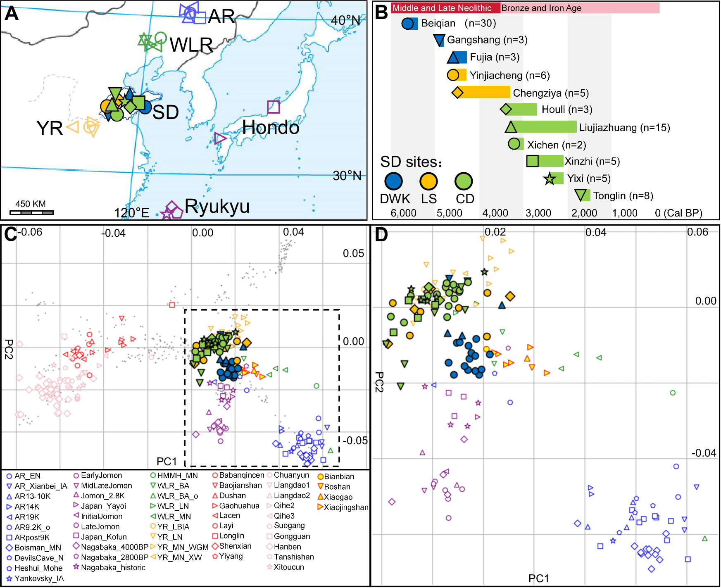721x588 pixels.
Task: Click the triangle marker beside AR_Xianbei_IA legend entry
Action: [9, 486]
